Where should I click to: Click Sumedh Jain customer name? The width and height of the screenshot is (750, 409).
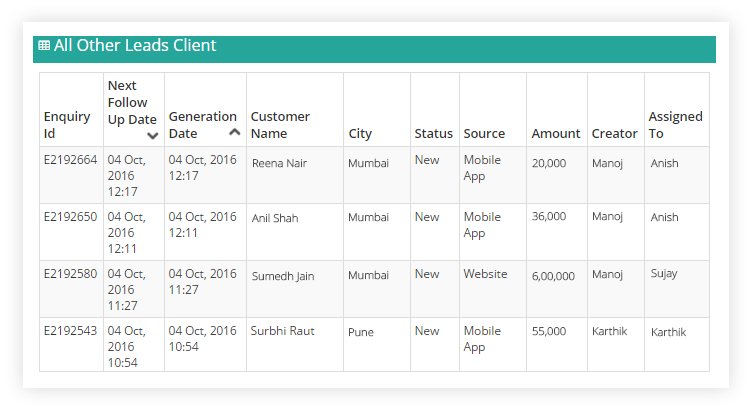(x=283, y=276)
